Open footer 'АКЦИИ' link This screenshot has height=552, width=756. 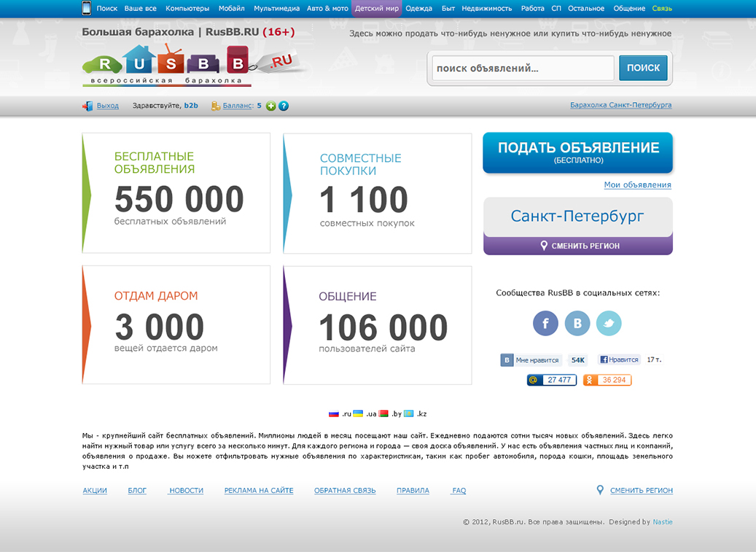(95, 490)
